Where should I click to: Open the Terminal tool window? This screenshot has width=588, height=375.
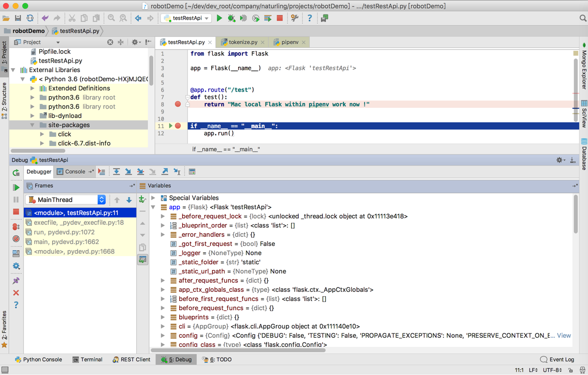pos(87,360)
